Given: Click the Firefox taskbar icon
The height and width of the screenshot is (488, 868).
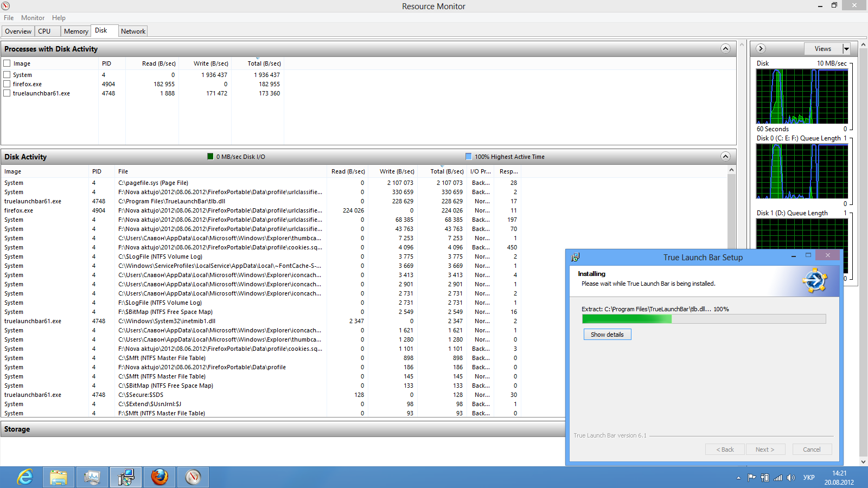Looking at the screenshot, I should (159, 477).
